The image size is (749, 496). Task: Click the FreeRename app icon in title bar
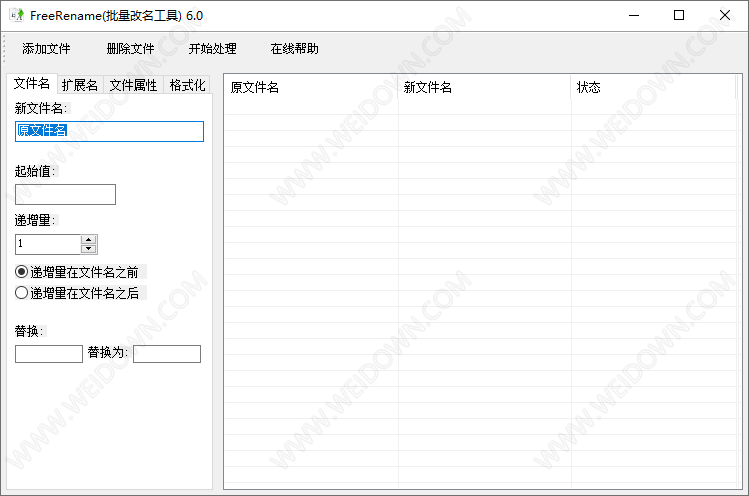pos(17,15)
